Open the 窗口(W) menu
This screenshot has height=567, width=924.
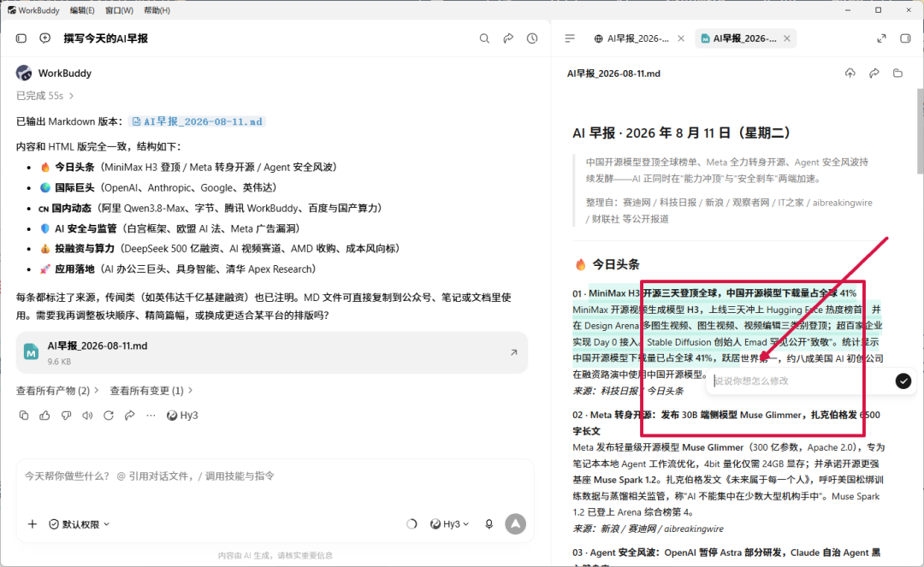pos(119,10)
